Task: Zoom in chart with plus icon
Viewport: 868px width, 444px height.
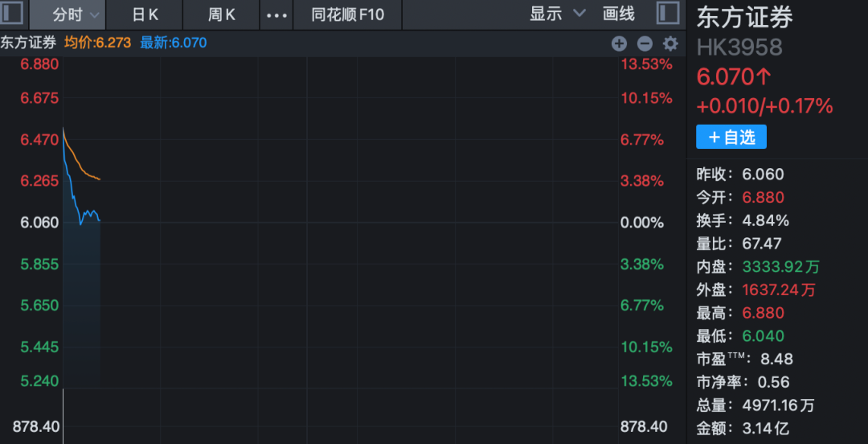Action: coord(618,43)
